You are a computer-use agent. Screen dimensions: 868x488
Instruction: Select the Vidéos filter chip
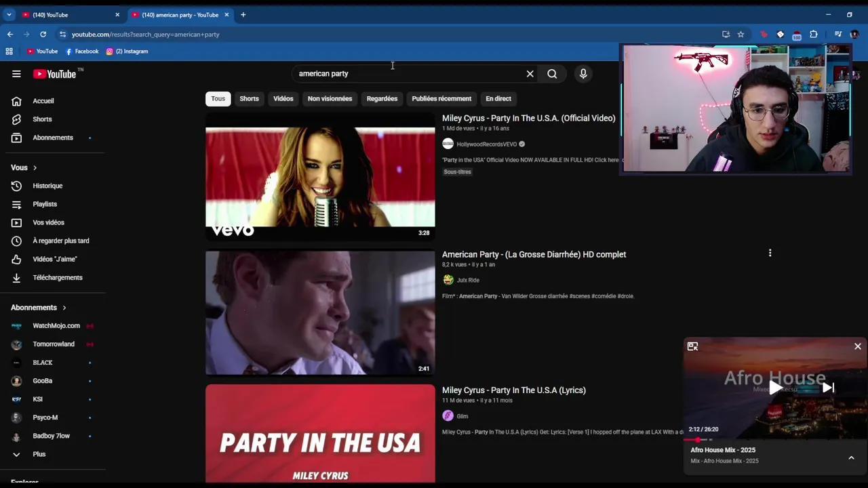point(283,98)
